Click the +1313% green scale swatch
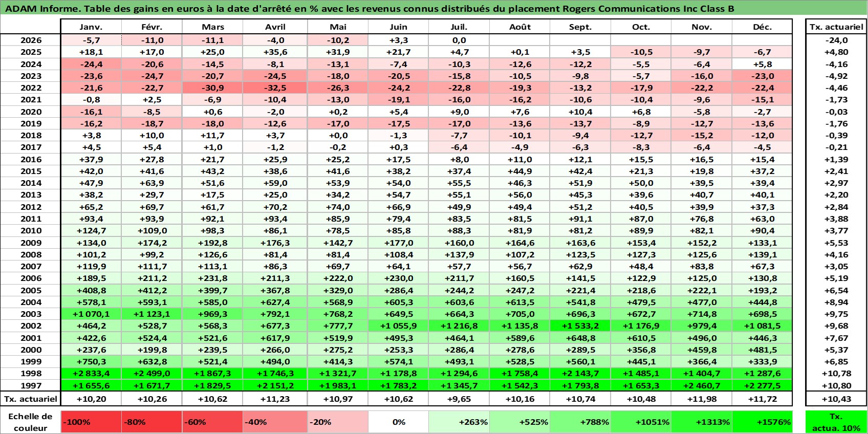 pyautogui.click(x=702, y=422)
